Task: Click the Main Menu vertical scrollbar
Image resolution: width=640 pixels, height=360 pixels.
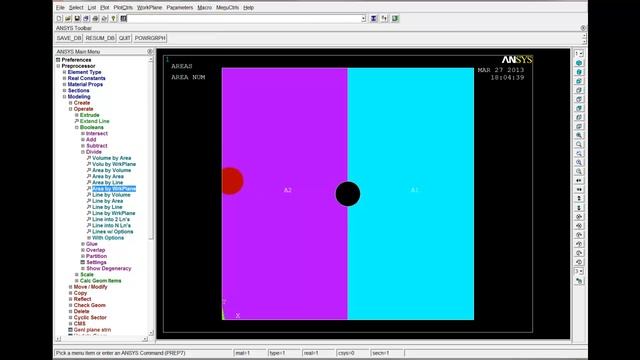Action: (151, 196)
